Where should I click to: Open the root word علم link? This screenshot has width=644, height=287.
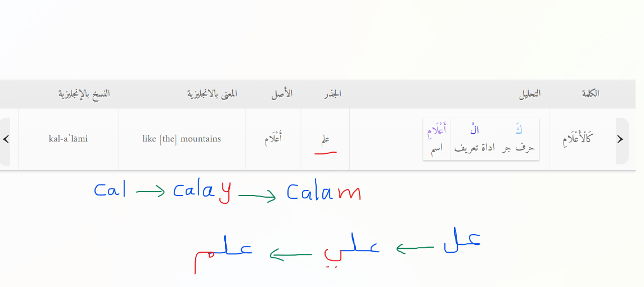(325, 140)
